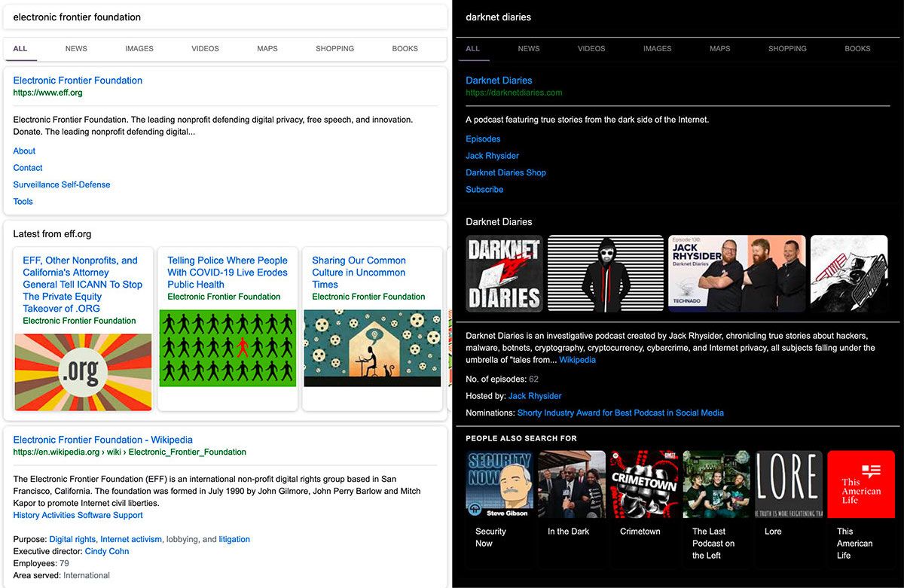The image size is (904, 588).
Task: Open the IMAGES tab on Darknet Diaries results
Action: (x=657, y=48)
